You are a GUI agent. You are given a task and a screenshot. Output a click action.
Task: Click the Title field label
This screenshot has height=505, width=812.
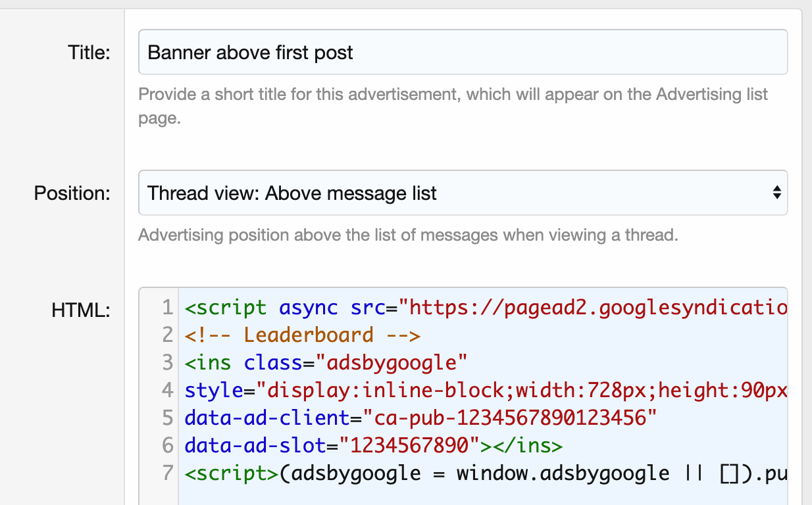coord(89,53)
